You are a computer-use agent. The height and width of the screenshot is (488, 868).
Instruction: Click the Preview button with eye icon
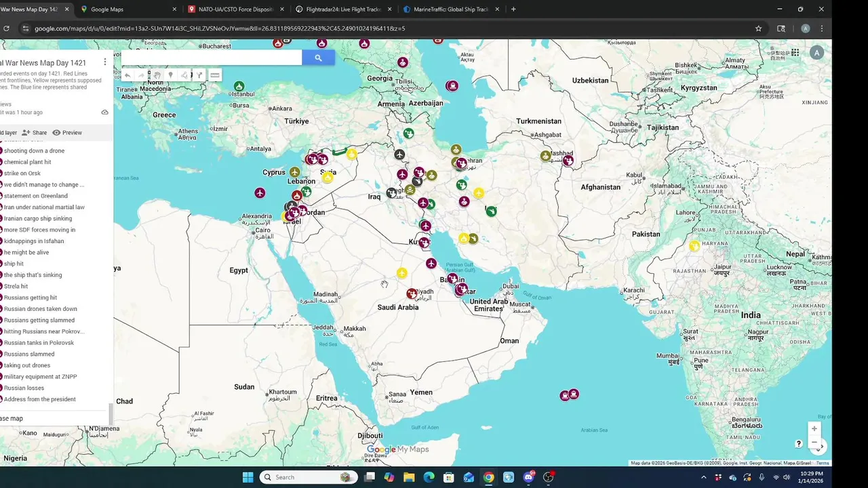pyautogui.click(x=67, y=133)
